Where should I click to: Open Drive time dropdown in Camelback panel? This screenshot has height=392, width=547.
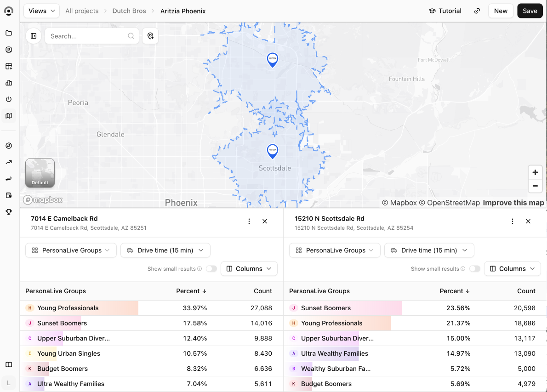[165, 250]
